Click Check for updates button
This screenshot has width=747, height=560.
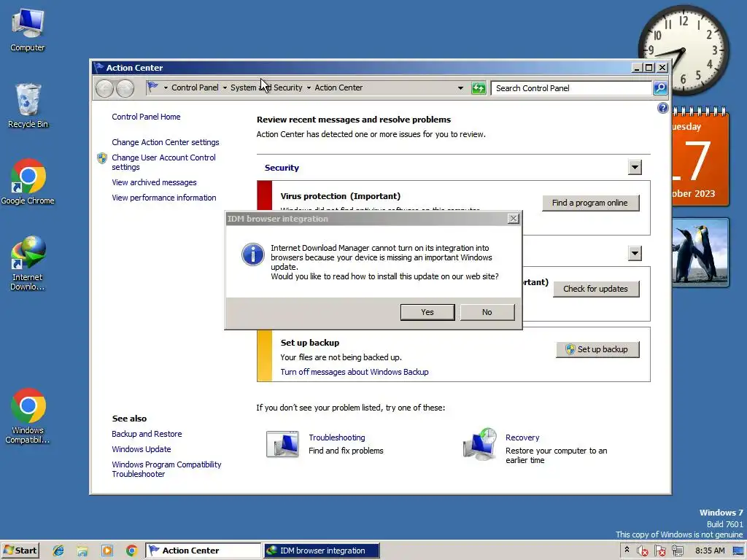coord(595,289)
